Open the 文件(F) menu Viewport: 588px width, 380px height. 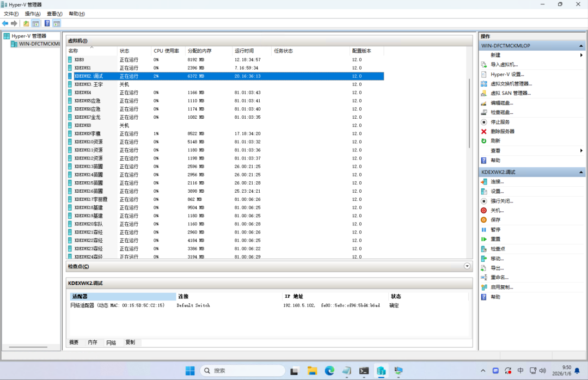(x=11, y=14)
